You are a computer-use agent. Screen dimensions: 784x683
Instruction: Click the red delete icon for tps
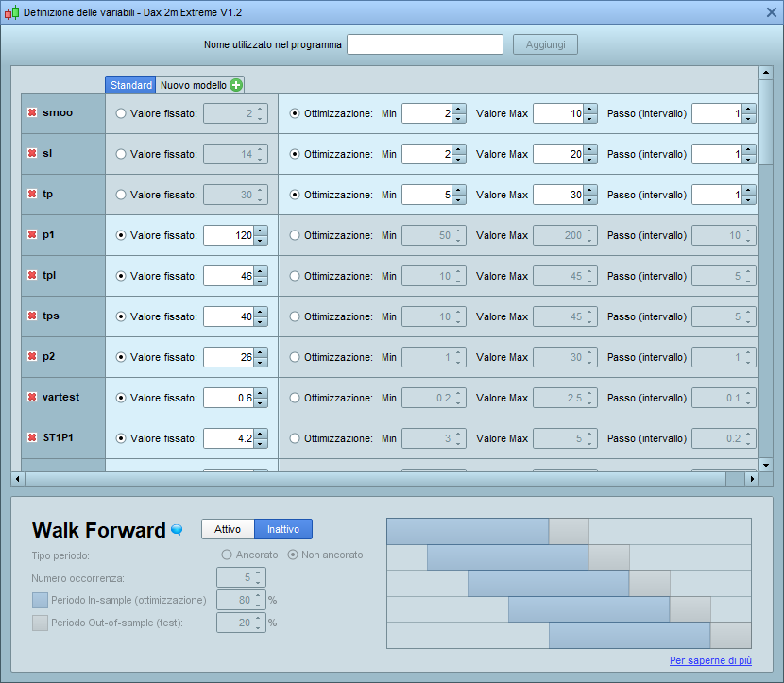tap(32, 316)
